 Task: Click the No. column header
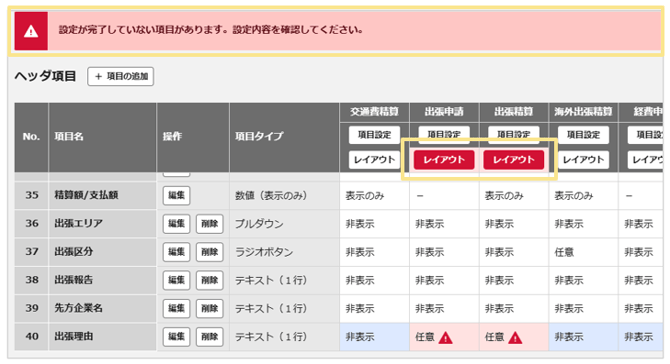click(x=31, y=137)
